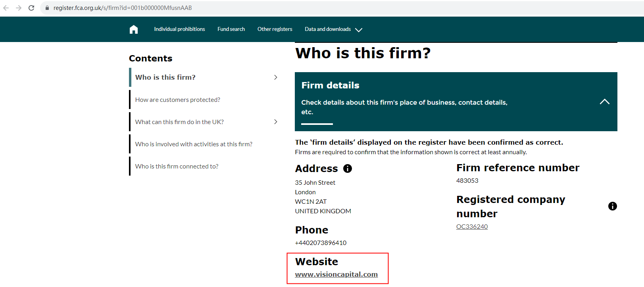Viewport: 644px width, 287px height.
Task: Expand 'Who is this firm?' contents chevron
Action: coord(275,77)
